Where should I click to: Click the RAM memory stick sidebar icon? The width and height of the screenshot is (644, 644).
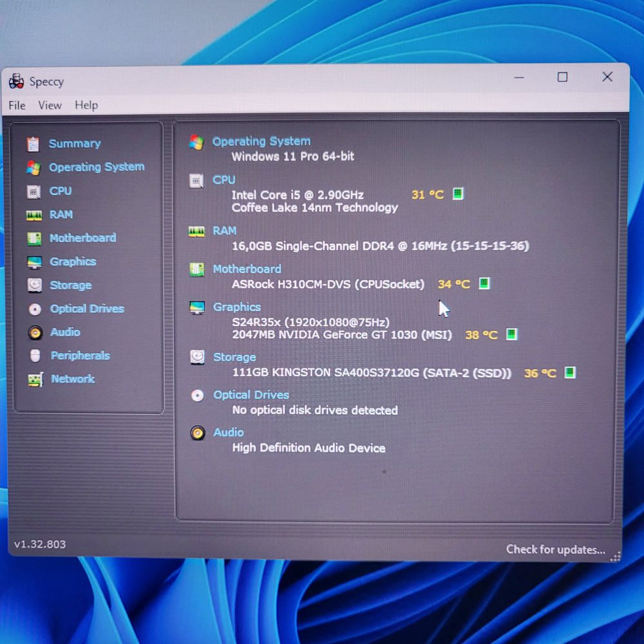34,215
